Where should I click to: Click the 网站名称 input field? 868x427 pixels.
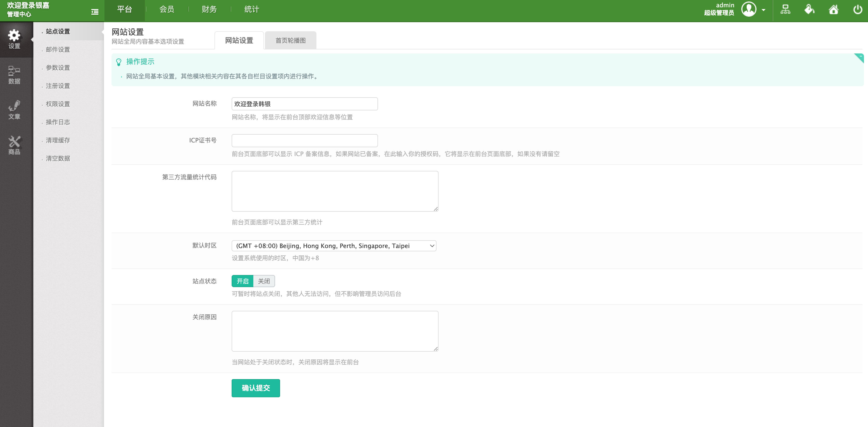305,104
